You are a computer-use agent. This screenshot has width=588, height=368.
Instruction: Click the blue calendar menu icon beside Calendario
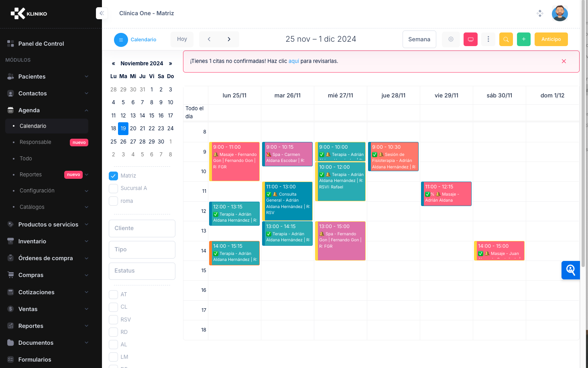120,39
